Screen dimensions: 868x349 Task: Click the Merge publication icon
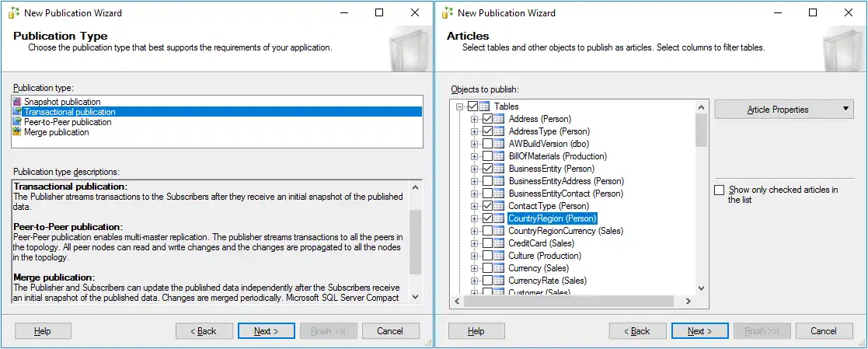[16, 132]
